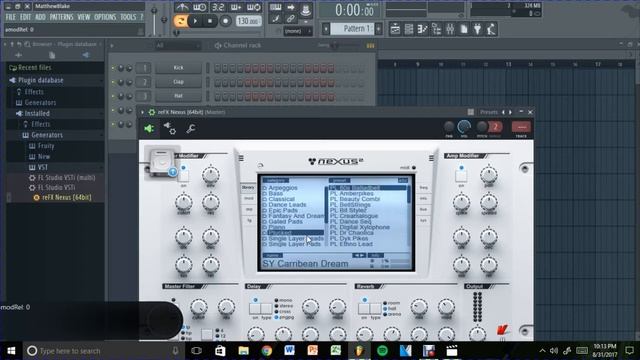Click the orange graph editor icon in channel rack

click(370, 46)
